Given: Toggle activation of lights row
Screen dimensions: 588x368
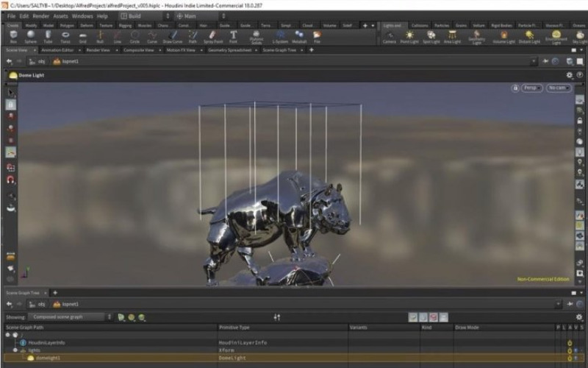Looking at the screenshot, I should (x=570, y=350).
